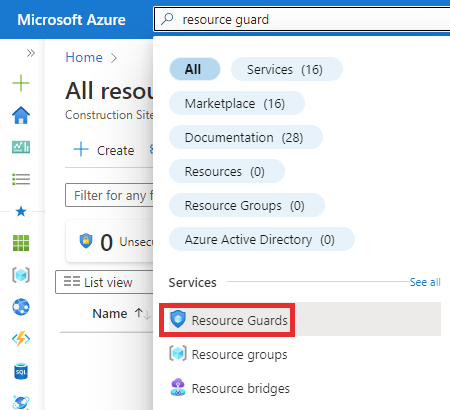Open SQL databases icon in sidebar
This screenshot has width=450, height=410.
[21, 371]
